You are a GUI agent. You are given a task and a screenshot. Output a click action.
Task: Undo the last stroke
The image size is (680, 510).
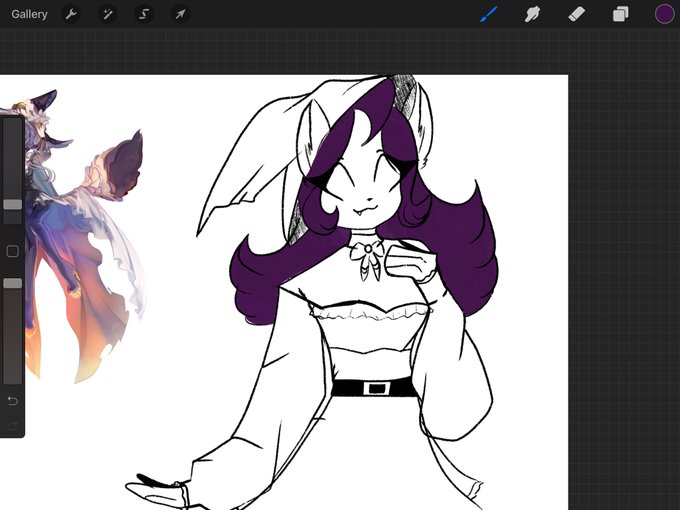(x=13, y=401)
